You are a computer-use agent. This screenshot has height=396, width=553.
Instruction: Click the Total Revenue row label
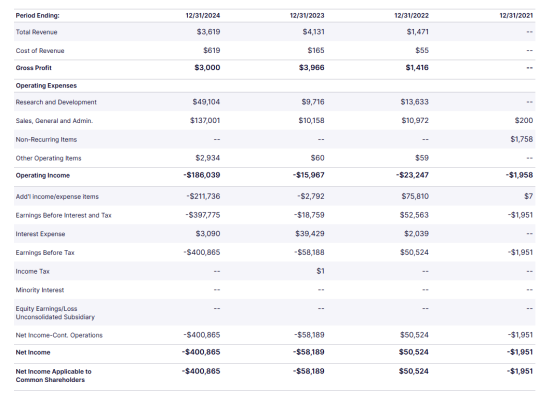(x=36, y=32)
